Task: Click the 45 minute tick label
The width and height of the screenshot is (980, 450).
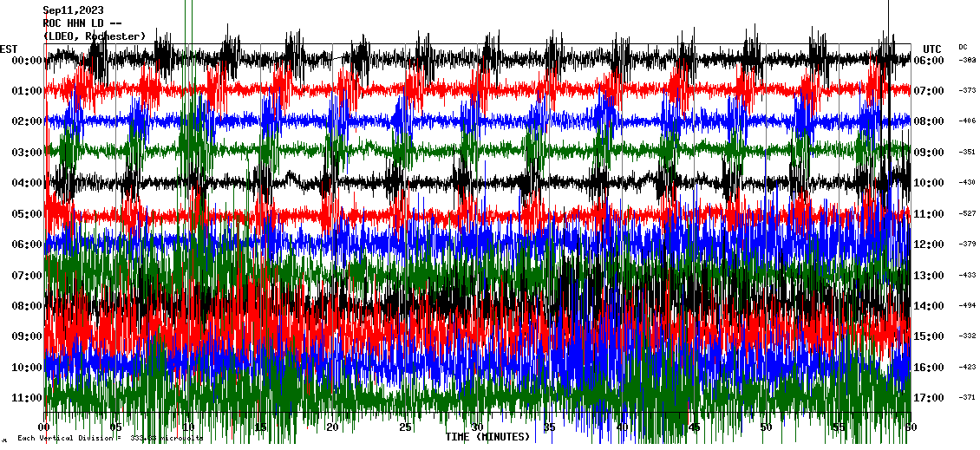Action: click(x=694, y=427)
